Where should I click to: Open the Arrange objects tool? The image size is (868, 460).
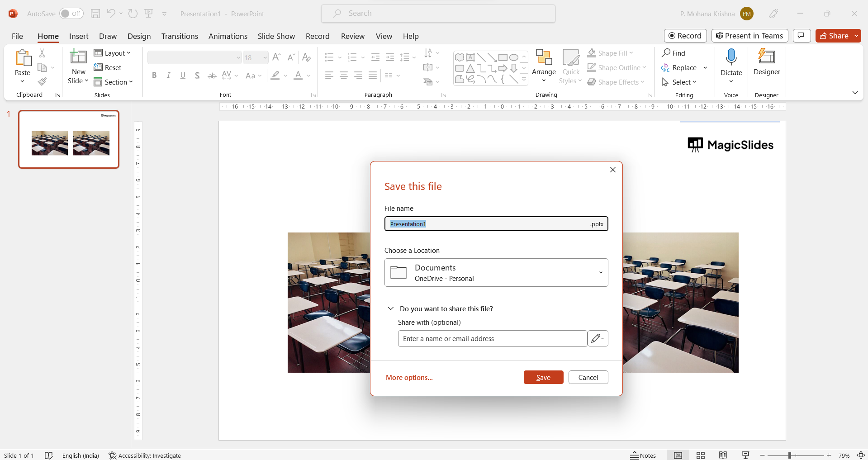(544, 57)
